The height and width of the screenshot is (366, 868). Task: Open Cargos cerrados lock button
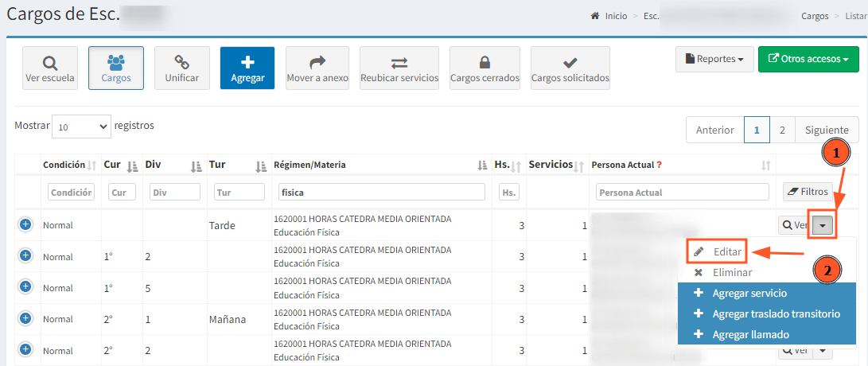point(485,68)
